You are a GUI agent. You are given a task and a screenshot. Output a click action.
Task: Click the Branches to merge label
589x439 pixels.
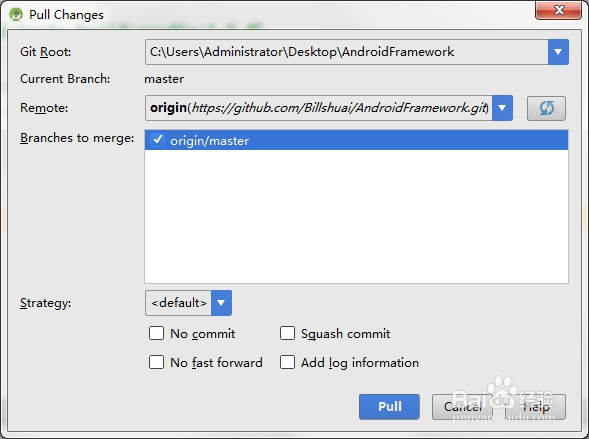[77, 138]
